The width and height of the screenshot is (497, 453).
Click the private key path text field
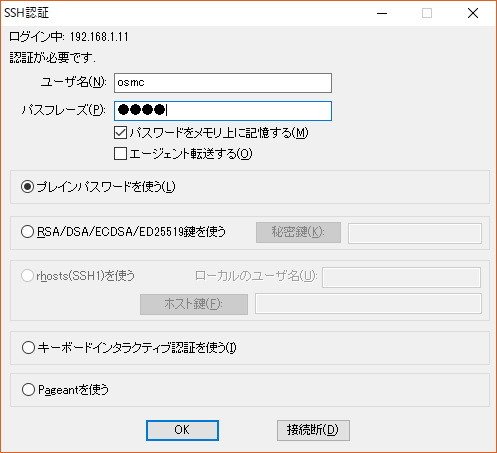coord(415,233)
